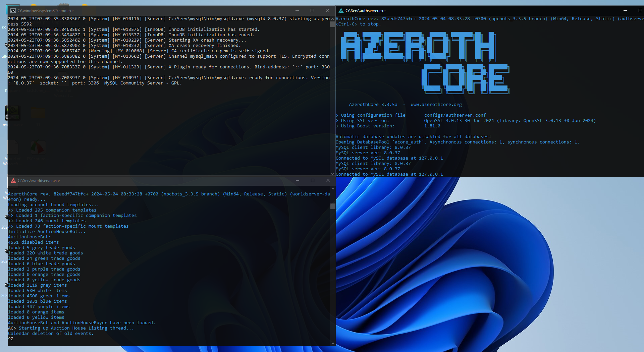Click 'Automatic database updates are disabled' line
Screen dimensions: 644x352
(413, 137)
